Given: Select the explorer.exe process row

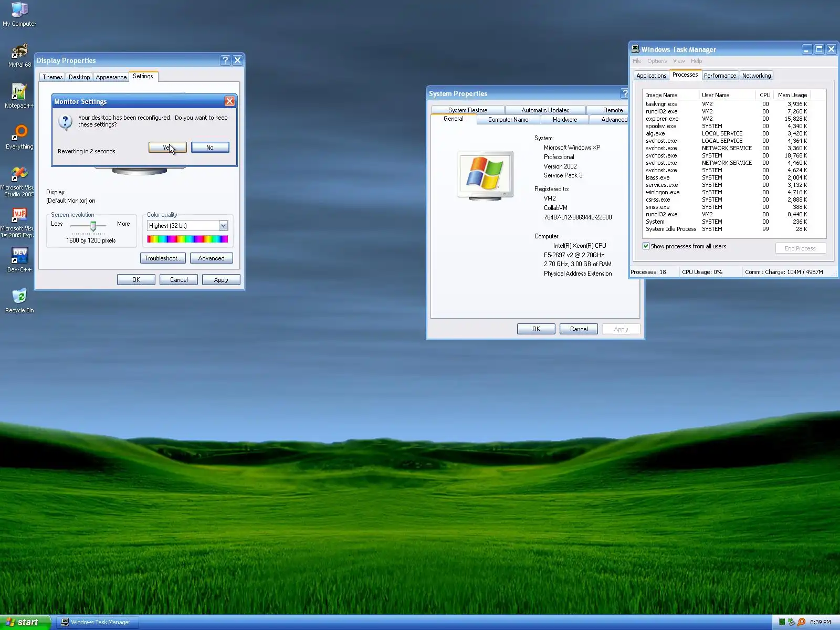Looking at the screenshot, I should 727,119.
